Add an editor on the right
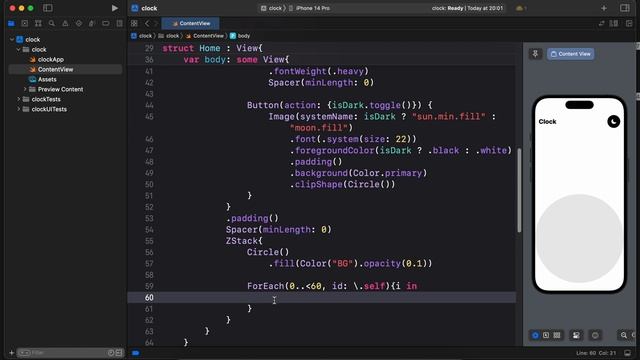This screenshot has height=360, width=640. 629,24
